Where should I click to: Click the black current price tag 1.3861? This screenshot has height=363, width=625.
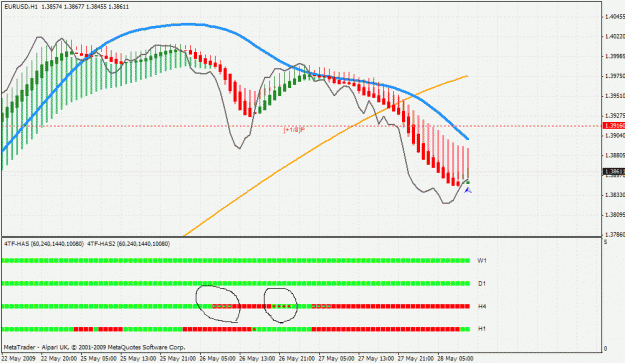pos(613,172)
